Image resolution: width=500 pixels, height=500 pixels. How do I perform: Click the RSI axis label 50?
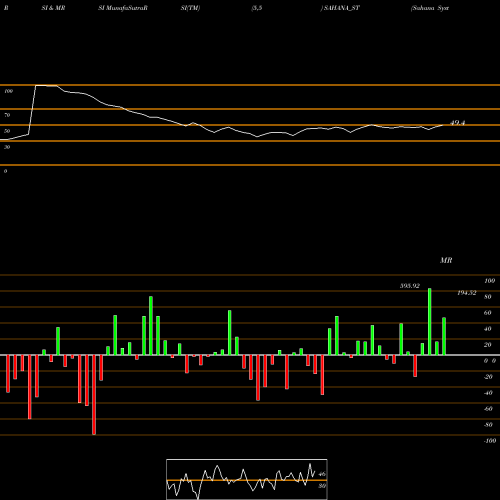(x=7, y=131)
